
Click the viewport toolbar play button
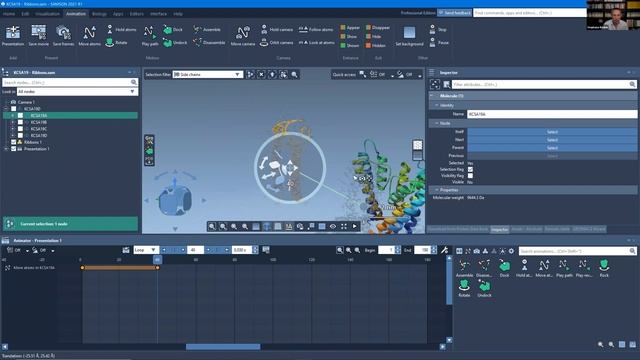(x=354, y=226)
